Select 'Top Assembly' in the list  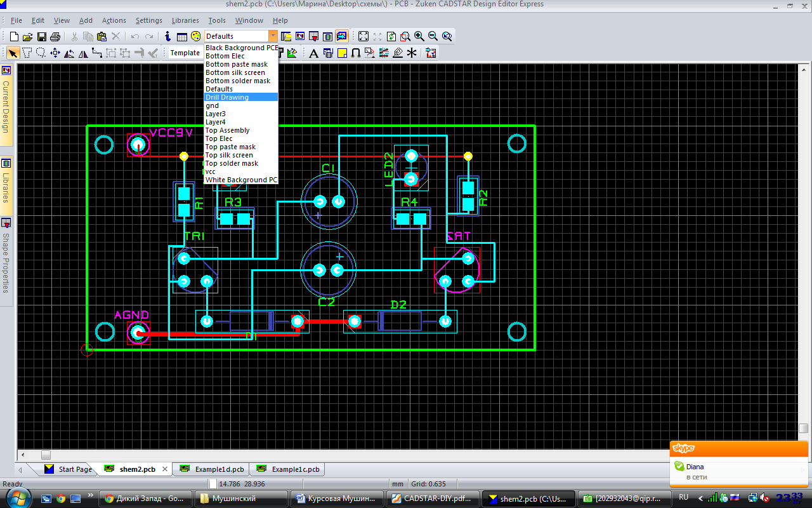(x=241, y=130)
